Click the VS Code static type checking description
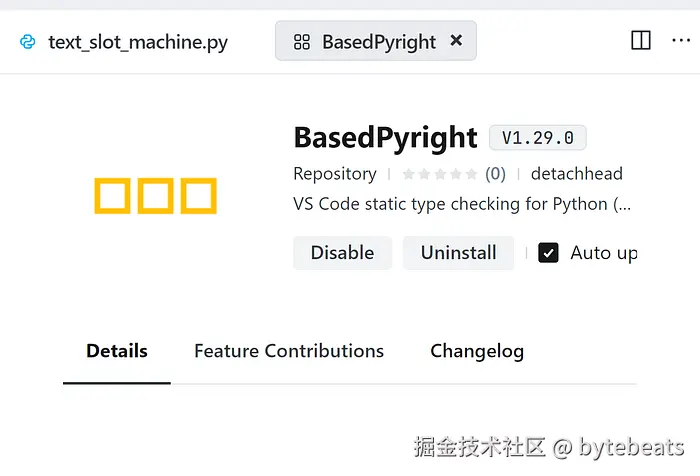The image size is (700, 476). (x=462, y=204)
